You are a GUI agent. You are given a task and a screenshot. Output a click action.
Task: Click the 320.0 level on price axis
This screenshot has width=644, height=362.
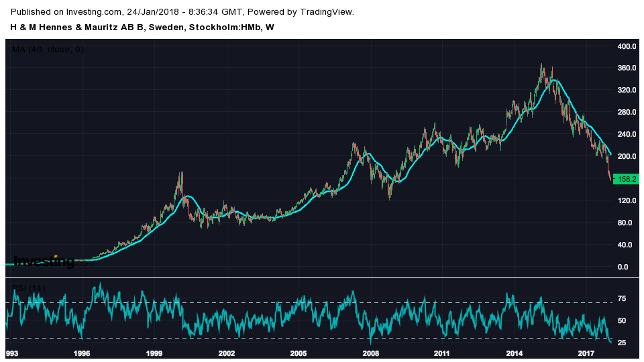coord(626,90)
